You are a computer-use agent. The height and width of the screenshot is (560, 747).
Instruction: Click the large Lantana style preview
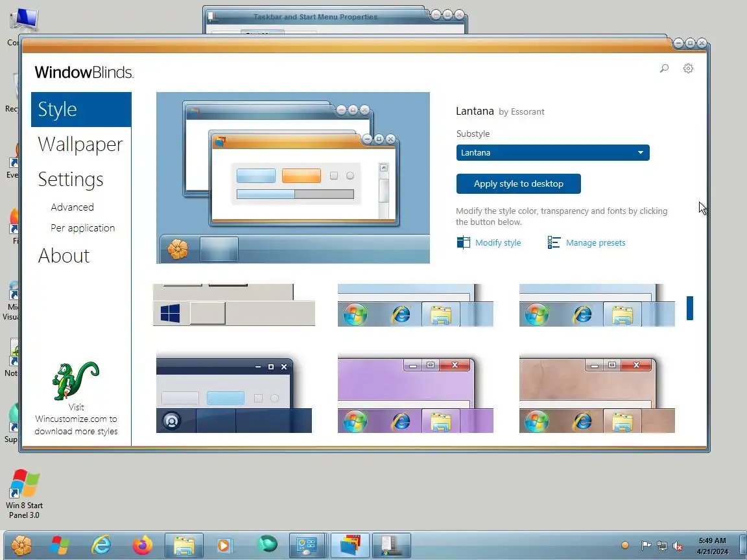pyautogui.click(x=293, y=178)
